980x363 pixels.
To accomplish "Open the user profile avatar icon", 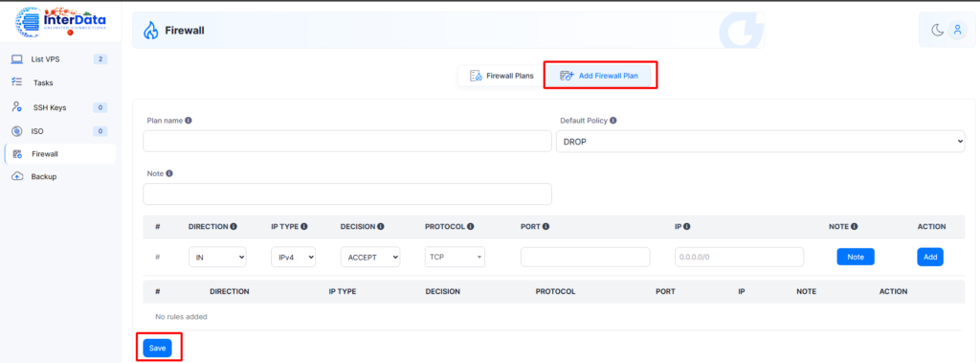I will pyautogui.click(x=957, y=30).
